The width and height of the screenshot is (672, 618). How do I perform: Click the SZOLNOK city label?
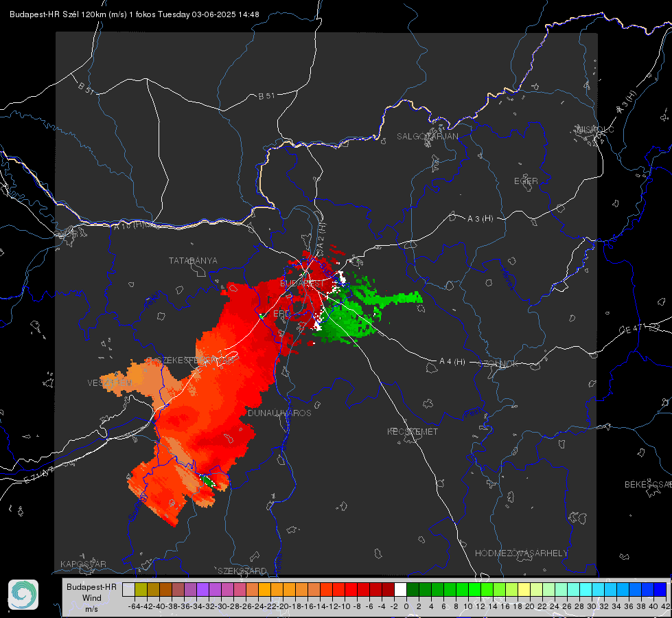pyautogui.click(x=498, y=364)
